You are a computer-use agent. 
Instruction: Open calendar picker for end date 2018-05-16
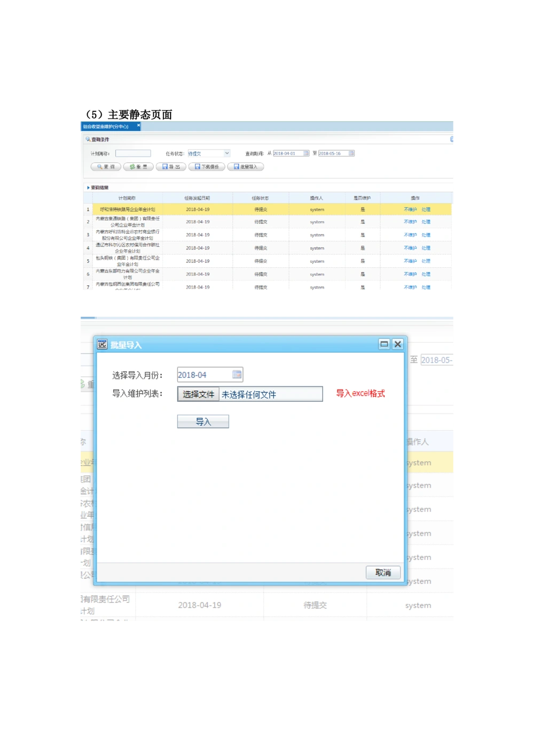[x=351, y=153]
